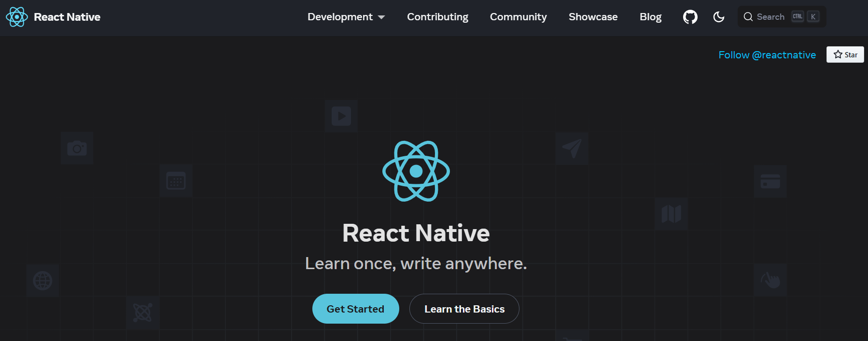This screenshot has height=341, width=868.
Task: Click the React Native title in the navbar
Action: (x=67, y=17)
